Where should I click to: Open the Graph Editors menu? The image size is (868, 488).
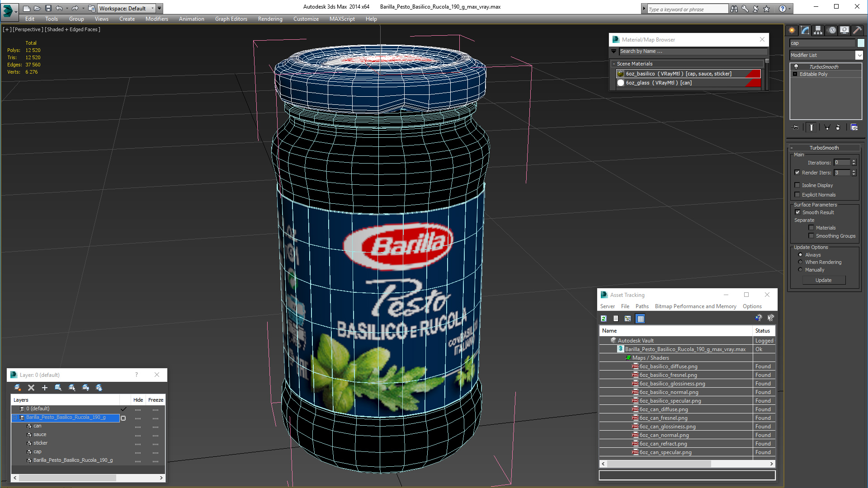click(231, 19)
